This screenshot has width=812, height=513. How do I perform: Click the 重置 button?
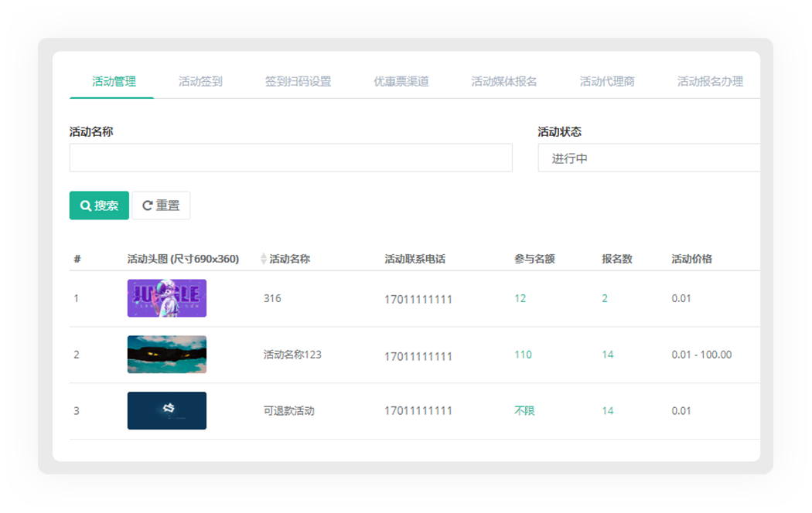tap(161, 206)
